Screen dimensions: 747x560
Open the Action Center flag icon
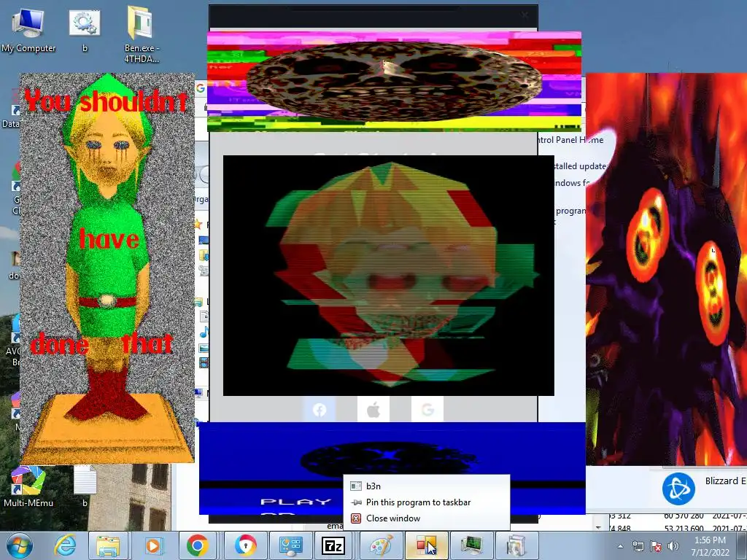click(x=656, y=547)
